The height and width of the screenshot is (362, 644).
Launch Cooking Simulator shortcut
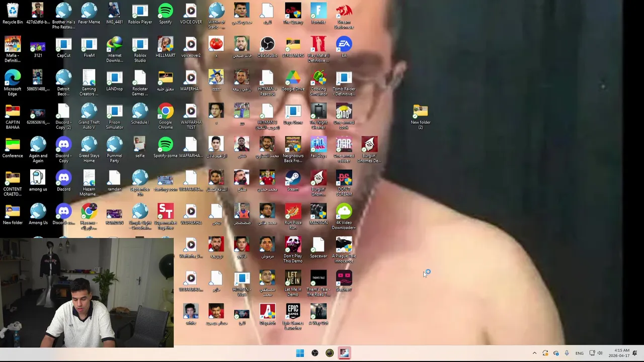click(x=318, y=83)
